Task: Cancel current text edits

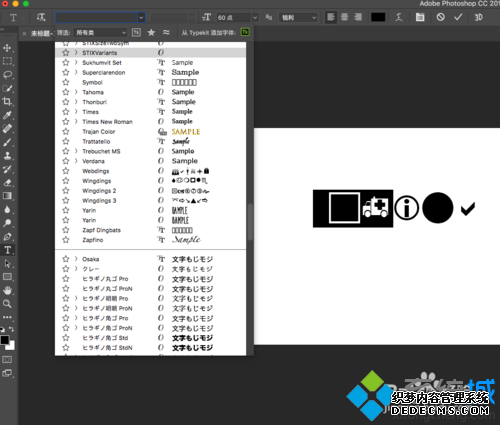Action: click(440, 17)
